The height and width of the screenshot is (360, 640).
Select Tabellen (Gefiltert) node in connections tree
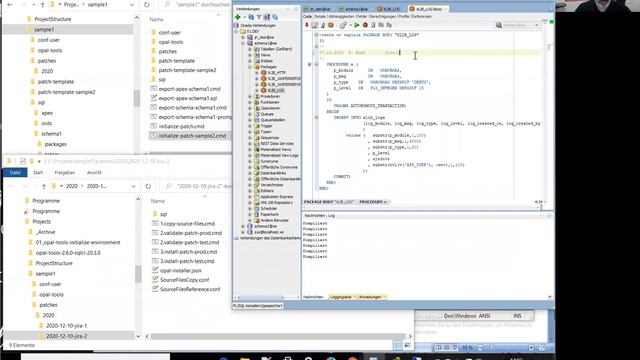[x=276, y=49]
